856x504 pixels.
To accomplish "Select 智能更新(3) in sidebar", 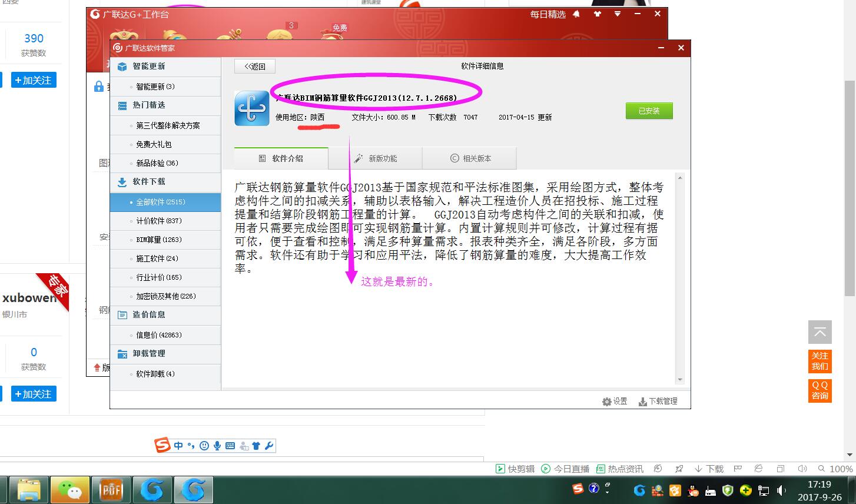I will 165,87.
